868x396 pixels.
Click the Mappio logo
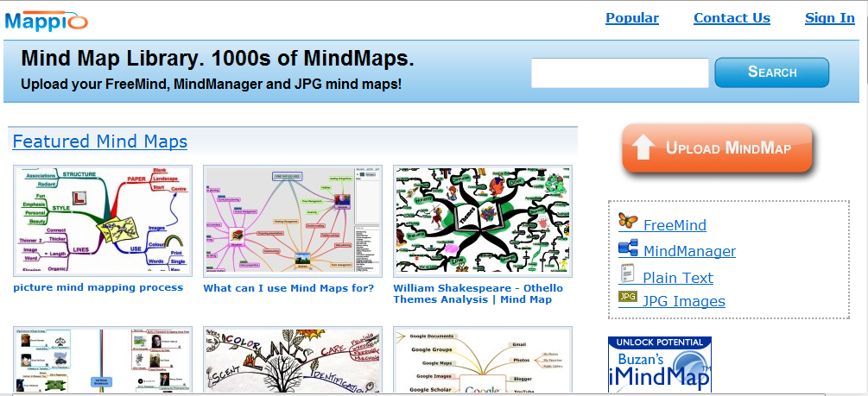click(47, 20)
